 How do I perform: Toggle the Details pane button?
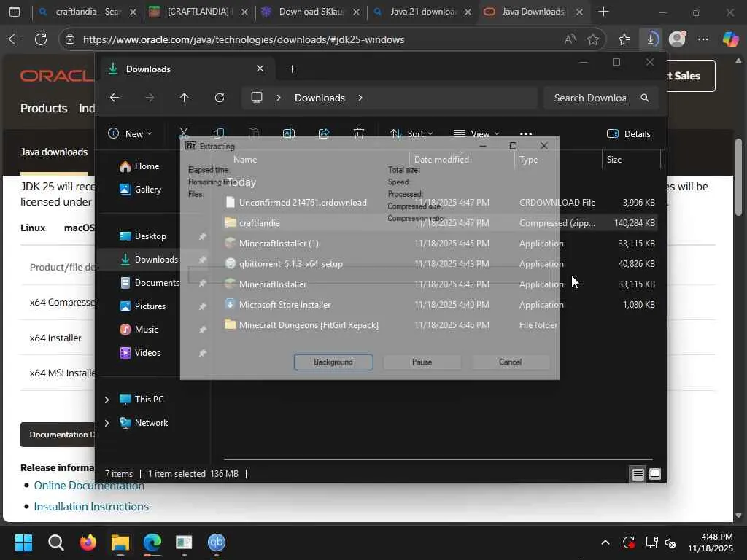coord(628,134)
